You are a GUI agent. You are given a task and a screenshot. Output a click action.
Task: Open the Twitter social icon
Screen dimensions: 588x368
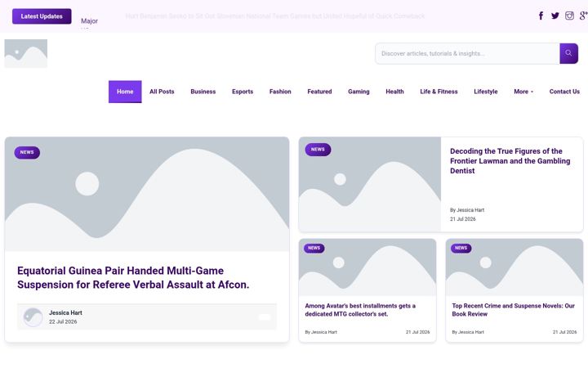(555, 16)
